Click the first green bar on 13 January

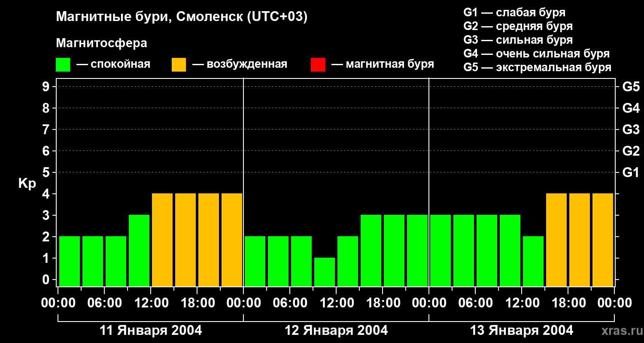point(440,250)
